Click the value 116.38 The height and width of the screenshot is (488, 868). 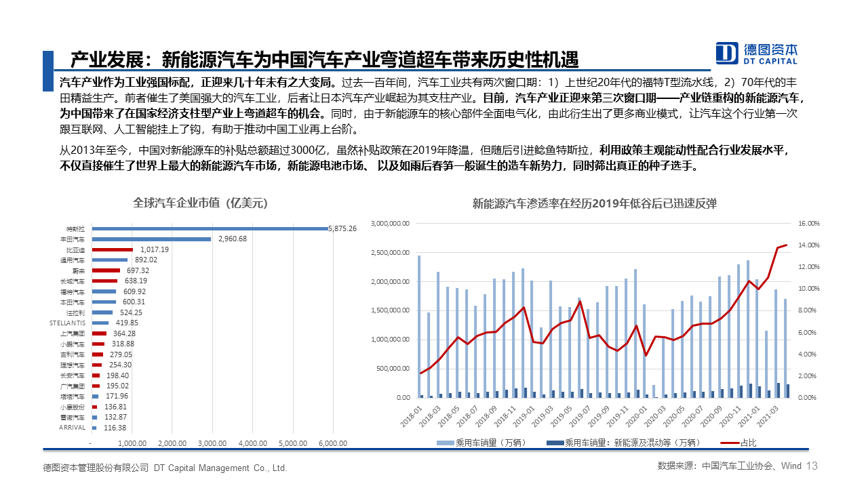point(115,428)
